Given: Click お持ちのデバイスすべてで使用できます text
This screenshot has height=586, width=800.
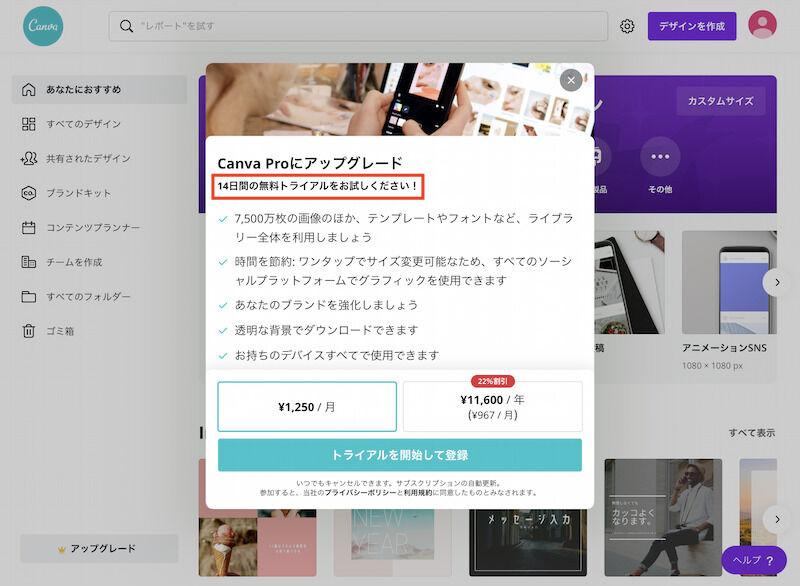Looking at the screenshot, I should pos(337,355).
